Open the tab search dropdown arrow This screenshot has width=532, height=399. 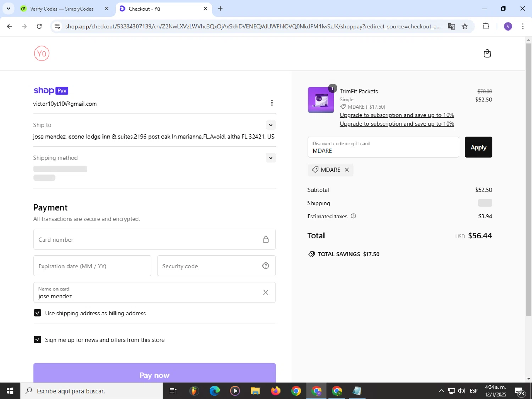click(9, 9)
